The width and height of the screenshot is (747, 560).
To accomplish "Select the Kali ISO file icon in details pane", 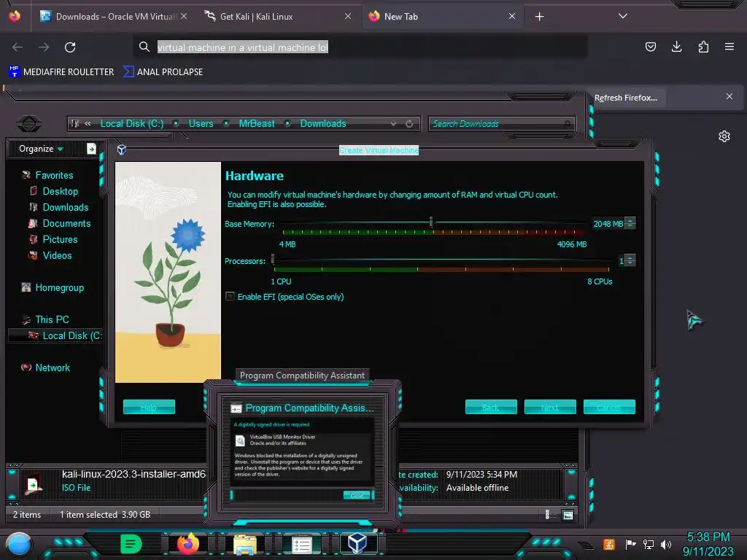I will point(34,485).
